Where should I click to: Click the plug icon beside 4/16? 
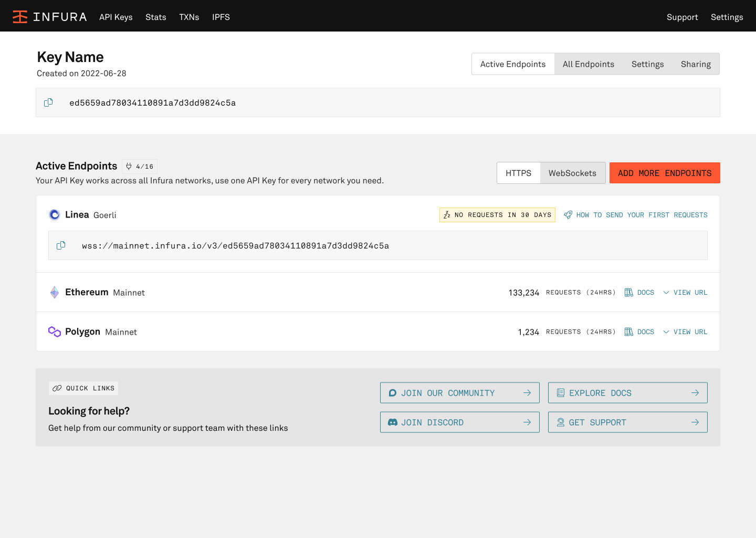(129, 167)
